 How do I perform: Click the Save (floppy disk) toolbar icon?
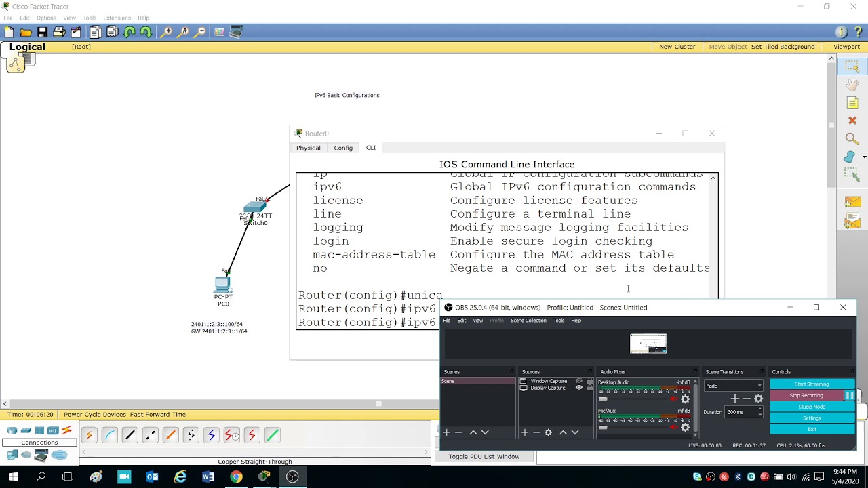pyautogui.click(x=42, y=32)
